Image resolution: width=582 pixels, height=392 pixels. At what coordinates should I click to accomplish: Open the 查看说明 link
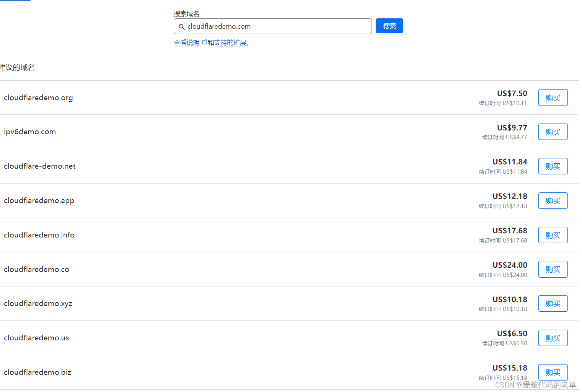point(186,42)
